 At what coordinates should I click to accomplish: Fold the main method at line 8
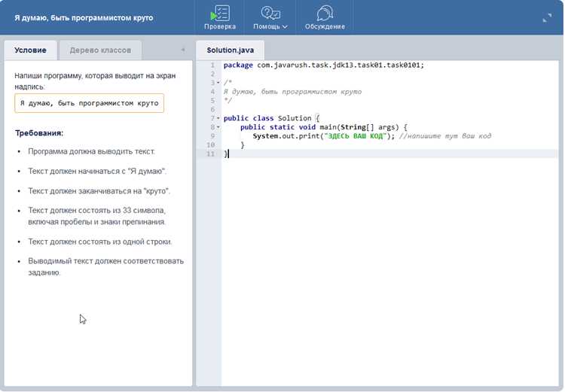point(218,127)
